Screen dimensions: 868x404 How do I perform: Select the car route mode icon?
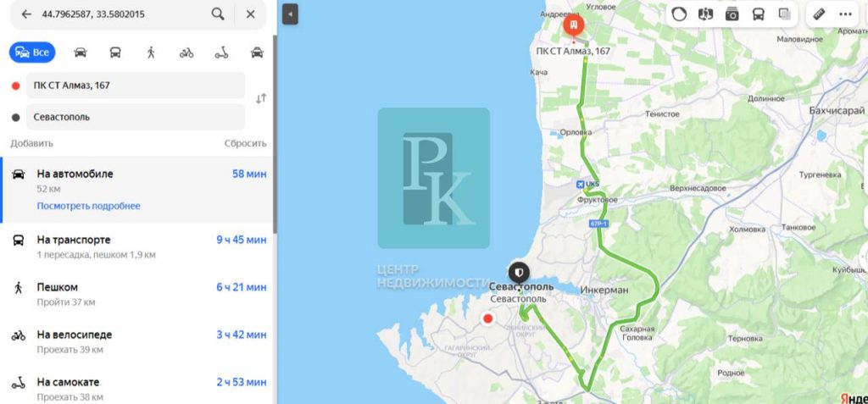(81, 53)
